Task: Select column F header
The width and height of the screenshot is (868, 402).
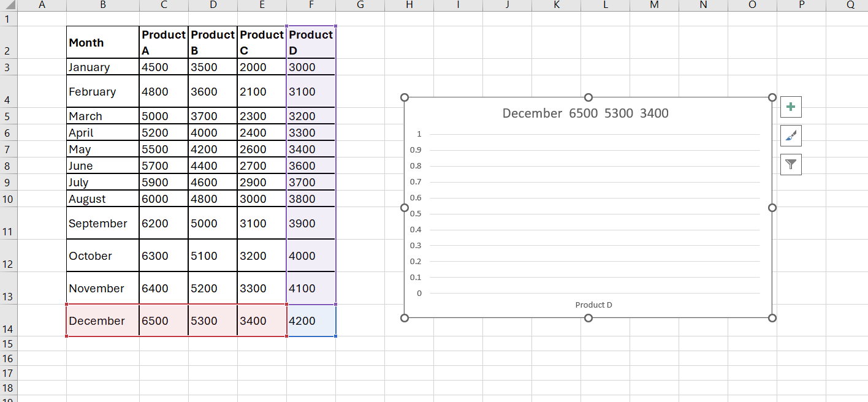Action: pyautogui.click(x=311, y=5)
